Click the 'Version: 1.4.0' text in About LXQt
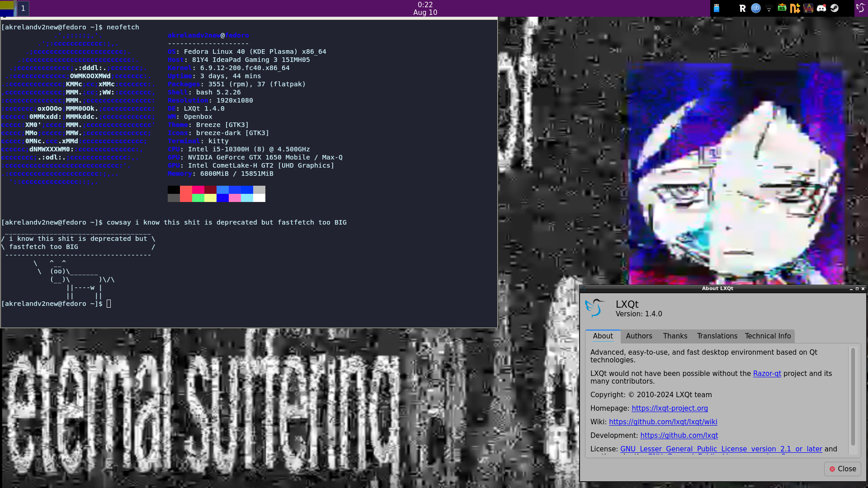The width and height of the screenshot is (868, 488). click(639, 314)
